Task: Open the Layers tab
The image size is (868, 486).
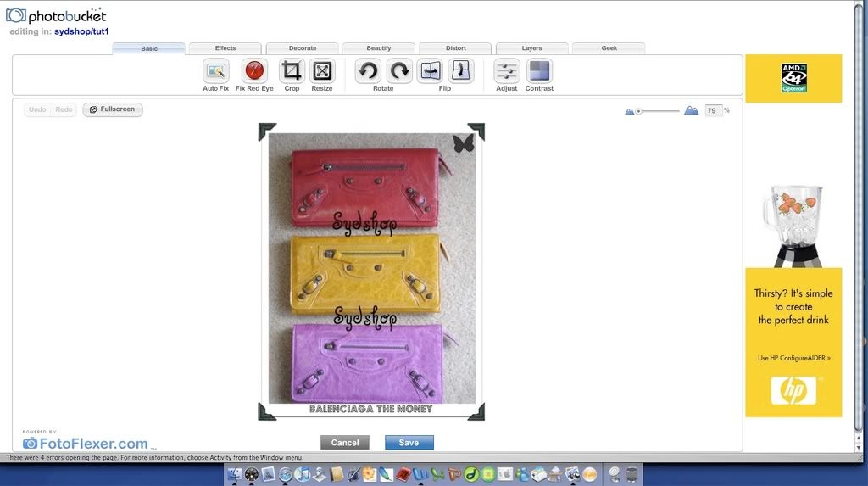Action: coord(532,48)
